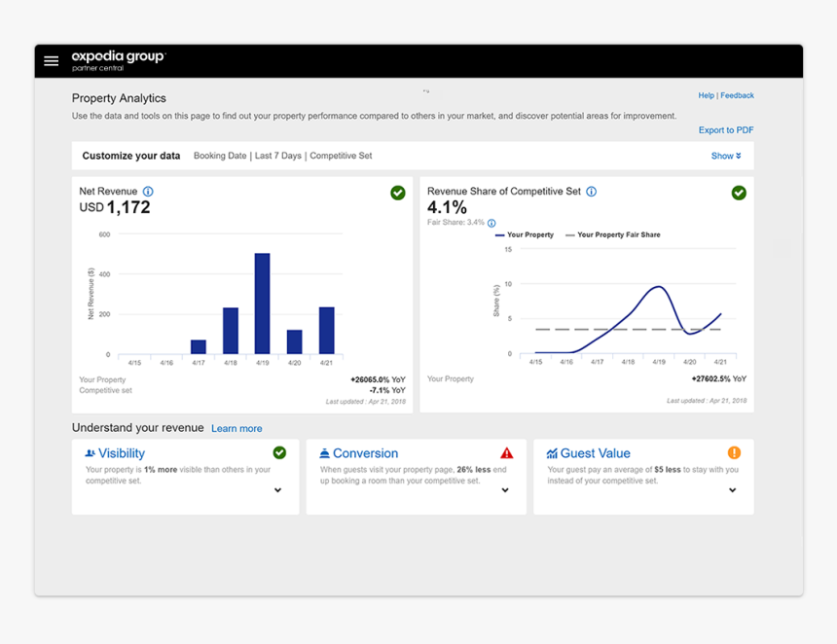837x644 pixels.
Task: Open the hamburger navigation menu
Action: (52, 61)
